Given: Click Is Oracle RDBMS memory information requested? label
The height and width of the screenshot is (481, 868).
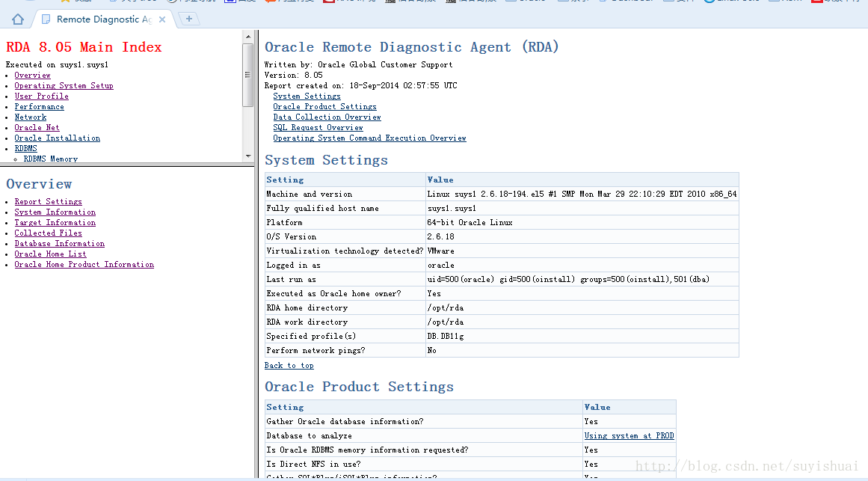Looking at the screenshot, I should tap(367, 450).
